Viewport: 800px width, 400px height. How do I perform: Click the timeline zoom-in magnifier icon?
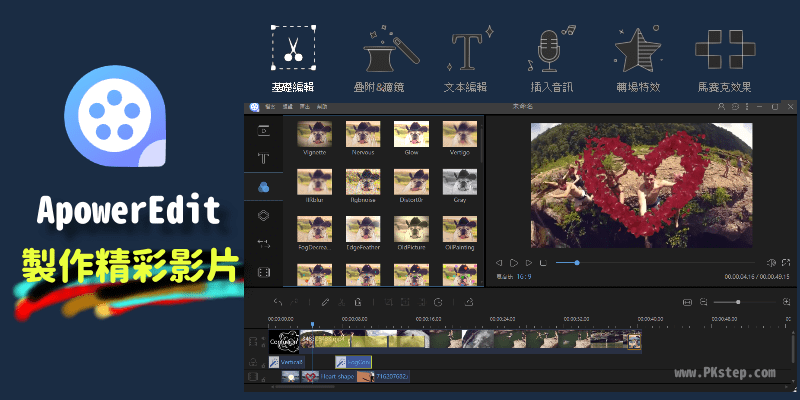(786, 302)
